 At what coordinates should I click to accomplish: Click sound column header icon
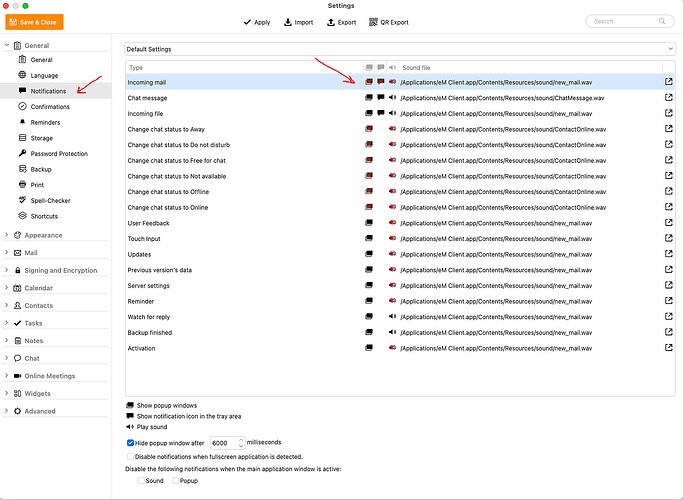392,68
